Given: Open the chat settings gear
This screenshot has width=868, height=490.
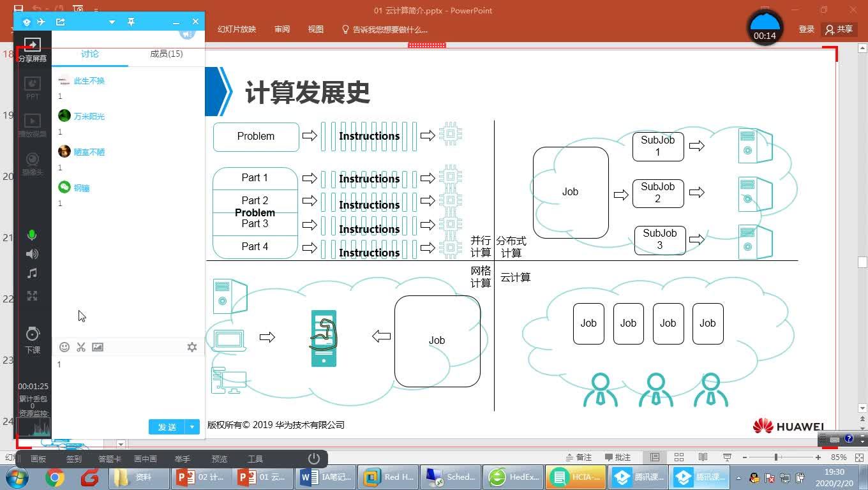Looking at the screenshot, I should tap(192, 347).
